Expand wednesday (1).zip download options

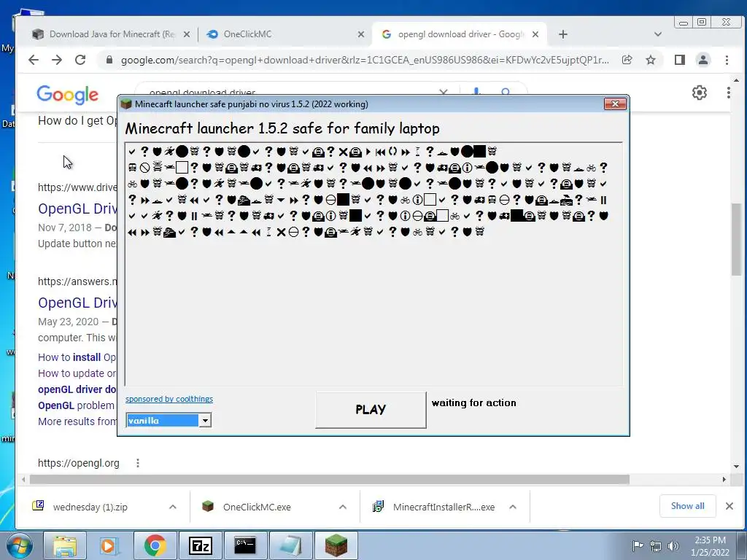[x=172, y=507]
